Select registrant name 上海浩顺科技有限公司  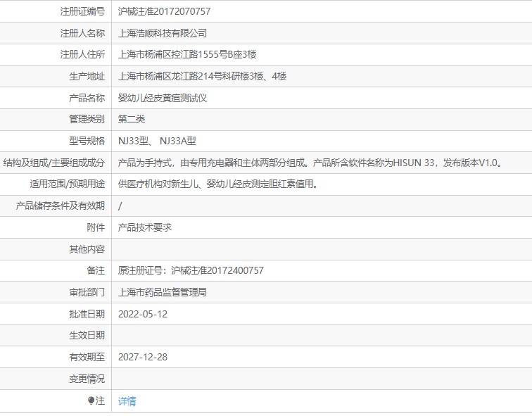(x=162, y=33)
